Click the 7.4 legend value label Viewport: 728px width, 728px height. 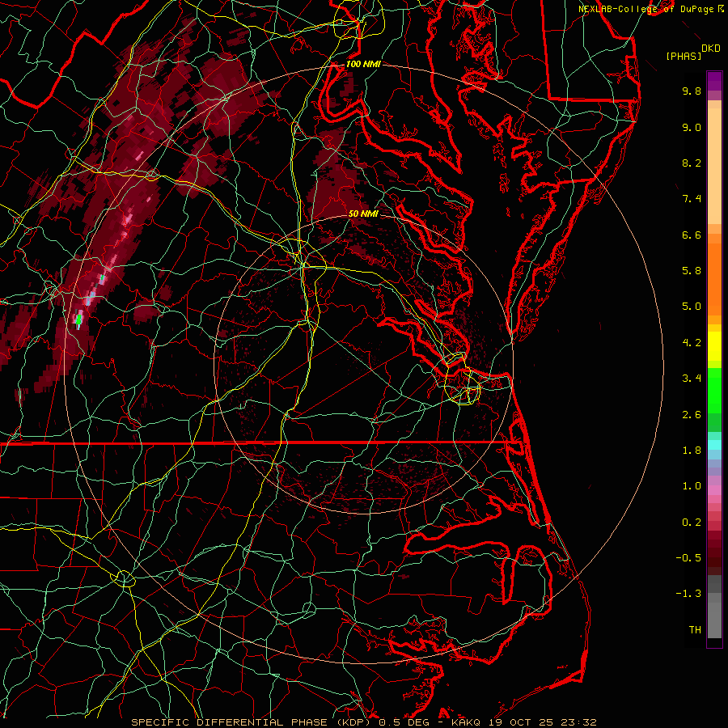pyautogui.click(x=692, y=199)
